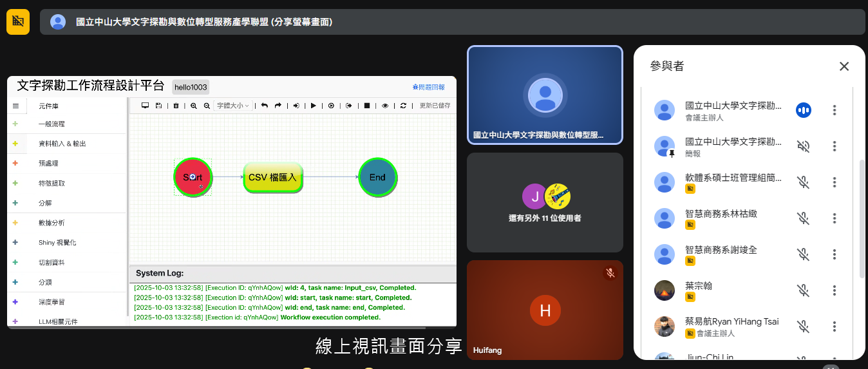
Task: Open the 字體大小 font size dropdown
Action: click(x=232, y=106)
